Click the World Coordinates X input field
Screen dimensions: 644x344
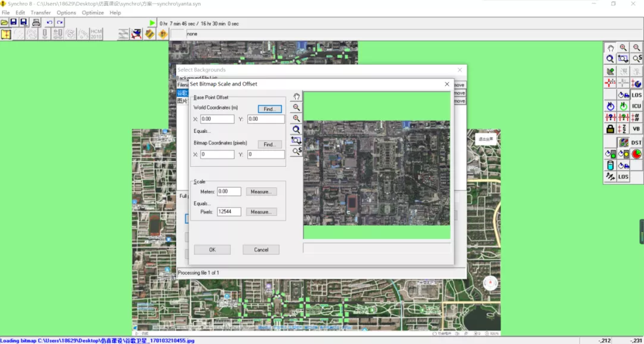(x=217, y=119)
